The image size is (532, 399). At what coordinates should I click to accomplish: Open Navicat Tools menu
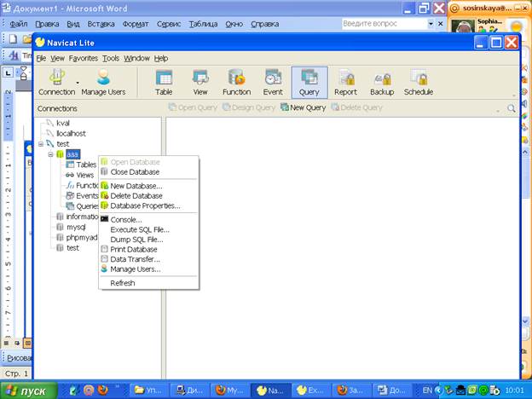tap(111, 58)
